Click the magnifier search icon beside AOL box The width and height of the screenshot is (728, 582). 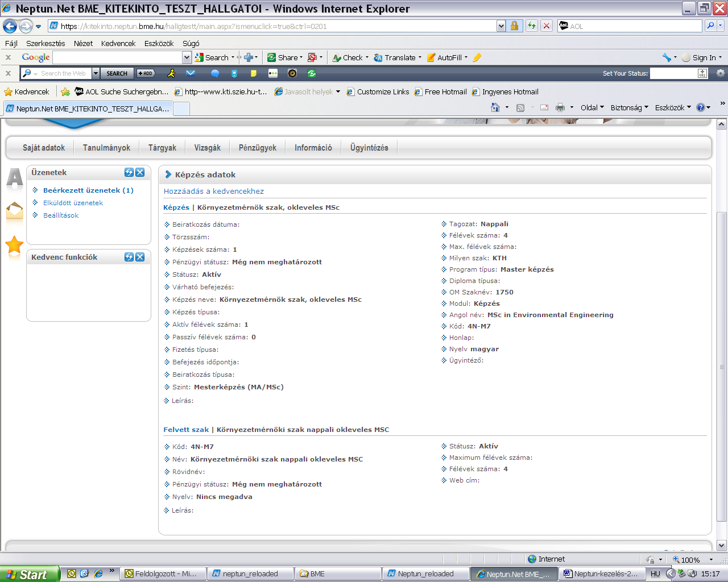coord(710,26)
